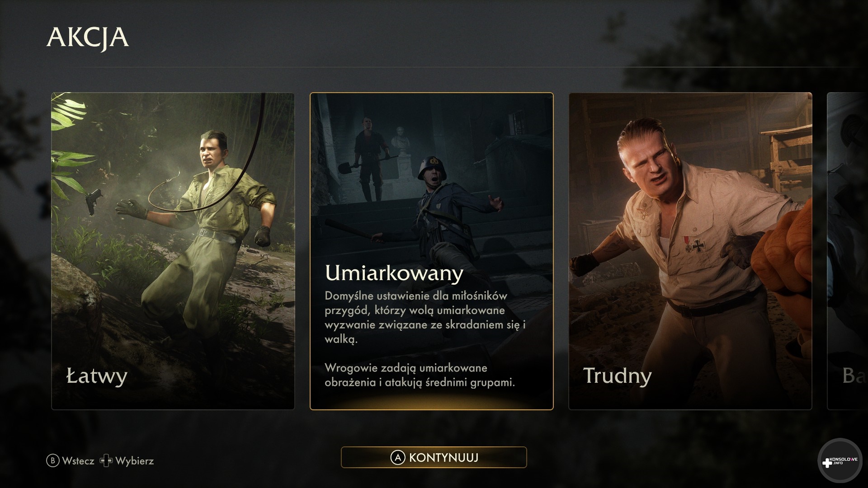
Task: Open the partially visible fourth difficulty card
Action: coord(847,251)
